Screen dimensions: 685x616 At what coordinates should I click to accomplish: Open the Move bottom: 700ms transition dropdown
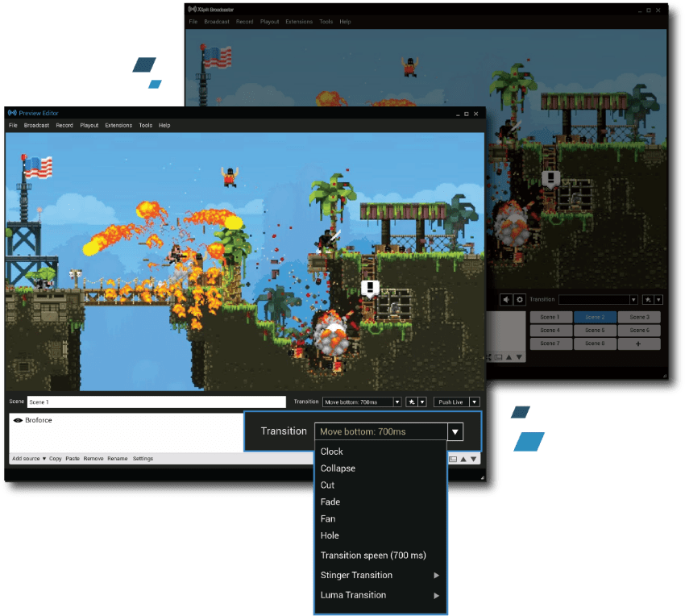coord(455,431)
